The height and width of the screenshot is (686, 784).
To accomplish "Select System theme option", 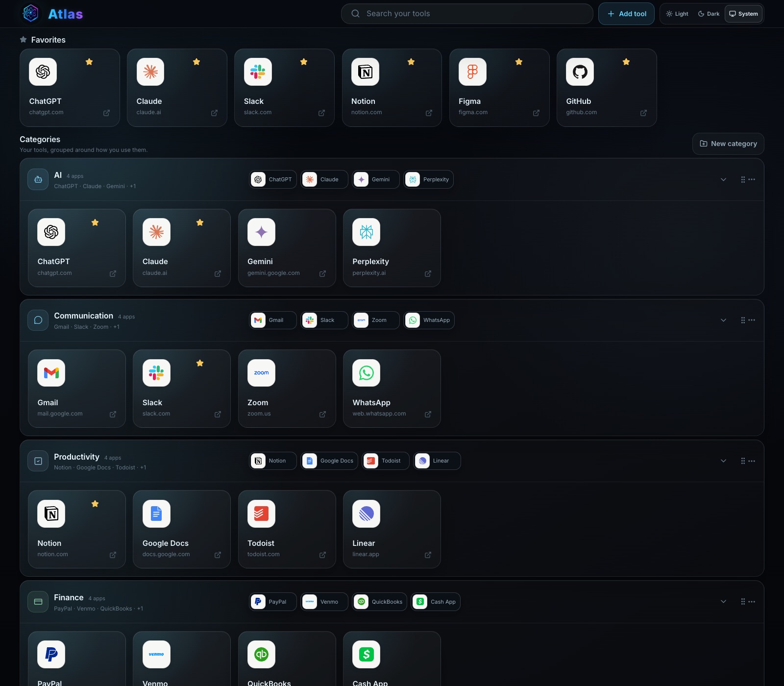I will (x=743, y=14).
